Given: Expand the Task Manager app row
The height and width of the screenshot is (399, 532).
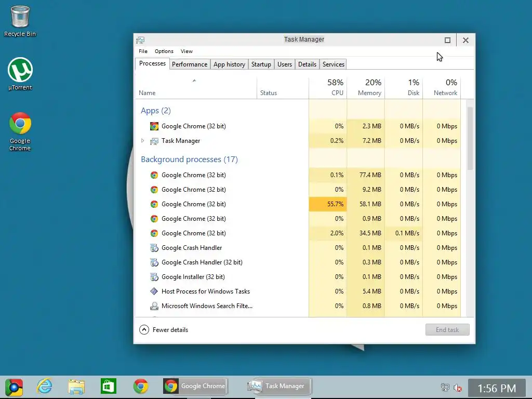Looking at the screenshot, I should (142, 141).
